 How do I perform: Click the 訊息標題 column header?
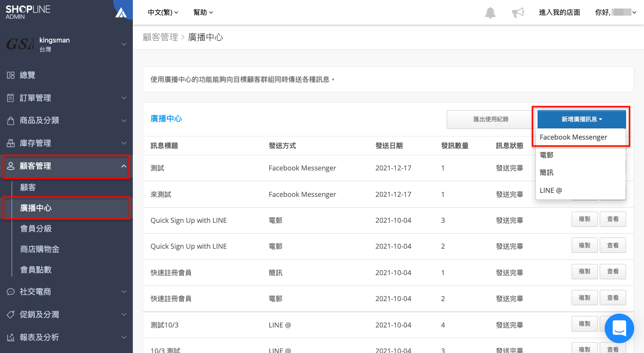[x=165, y=146]
